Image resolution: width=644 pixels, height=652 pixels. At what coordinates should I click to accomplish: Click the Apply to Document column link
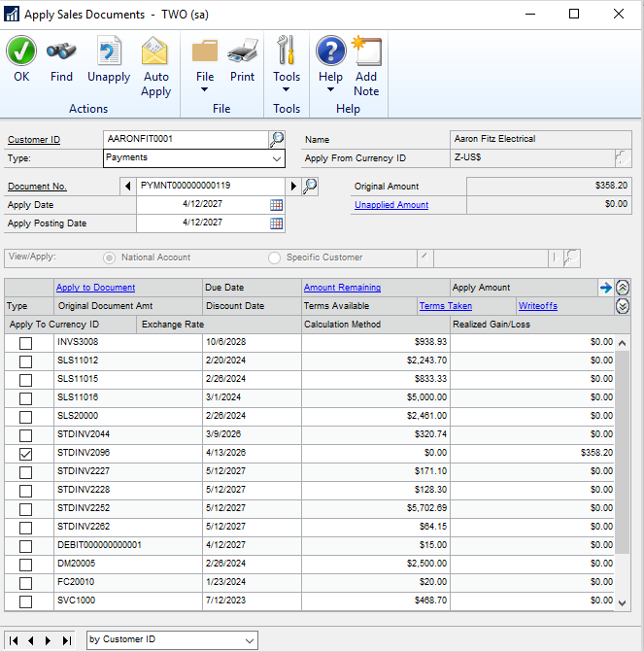[x=95, y=288]
